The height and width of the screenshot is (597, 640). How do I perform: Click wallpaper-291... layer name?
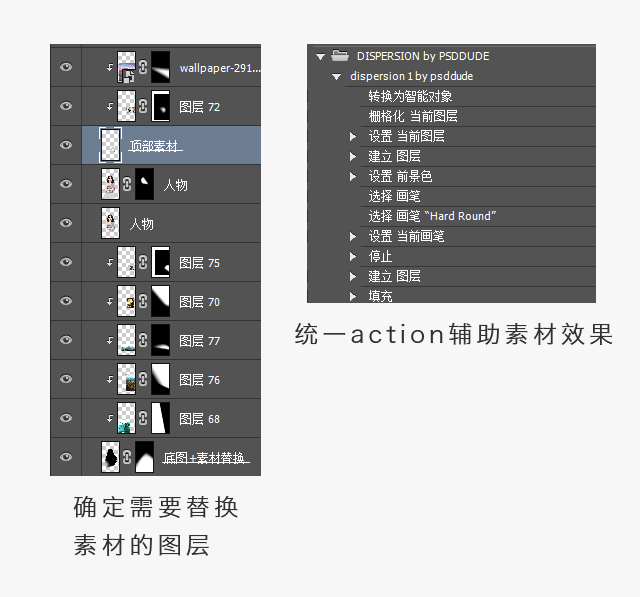[220, 68]
